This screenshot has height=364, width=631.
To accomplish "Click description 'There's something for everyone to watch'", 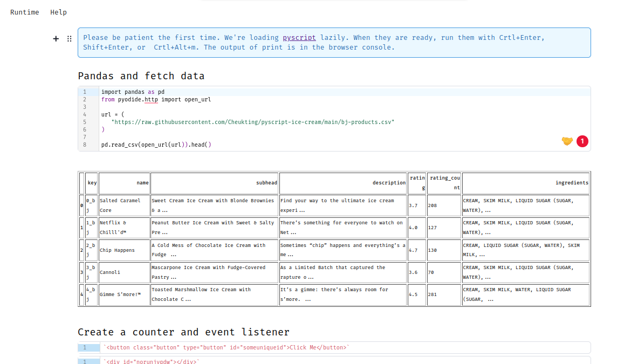I will click(343, 228).
